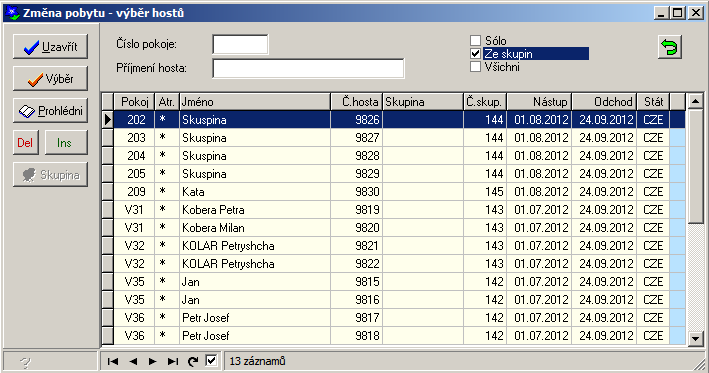
Task: Sort by the Jméno column header
Action: point(255,102)
